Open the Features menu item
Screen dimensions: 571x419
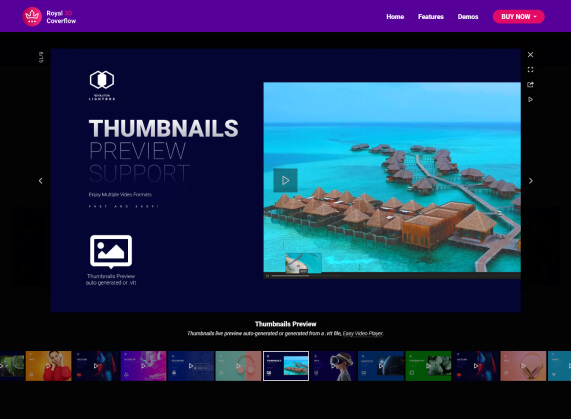click(x=431, y=17)
